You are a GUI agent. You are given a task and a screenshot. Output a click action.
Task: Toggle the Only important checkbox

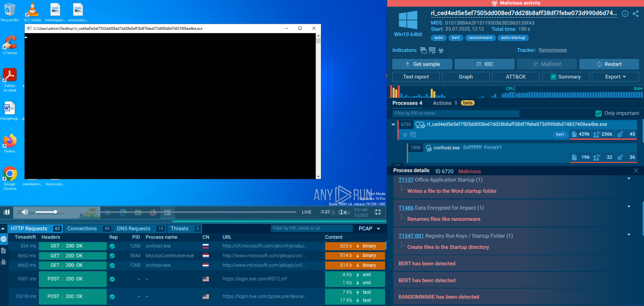(598, 113)
